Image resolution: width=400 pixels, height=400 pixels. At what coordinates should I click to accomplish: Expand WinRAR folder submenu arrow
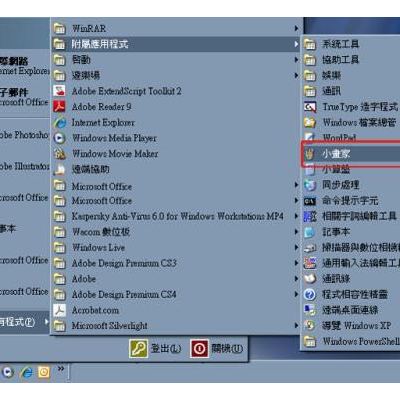[296, 28]
